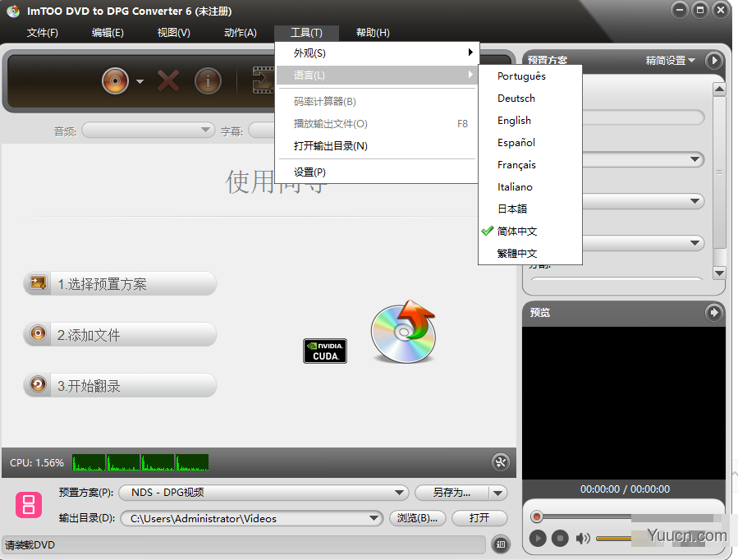Click the CPU usage graph
The image size is (738, 560).
click(140, 462)
